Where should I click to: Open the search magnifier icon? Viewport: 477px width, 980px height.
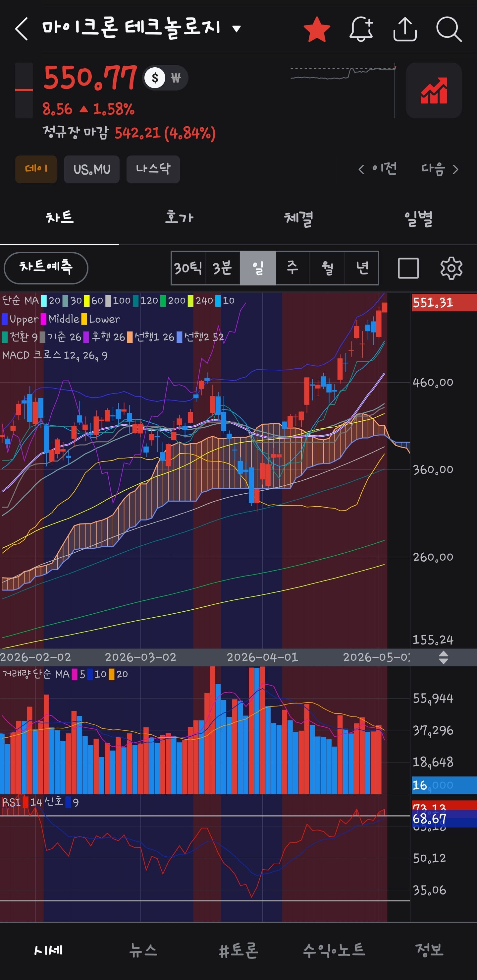point(449,29)
